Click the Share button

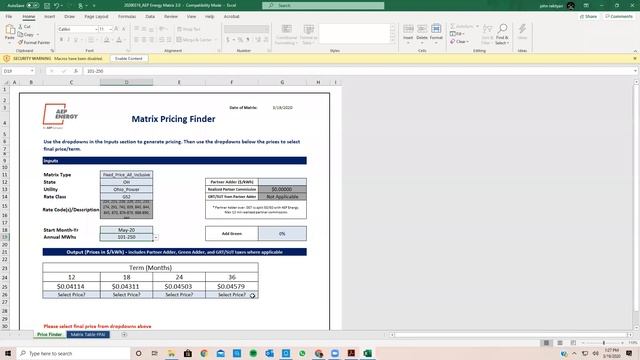(x=588, y=17)
